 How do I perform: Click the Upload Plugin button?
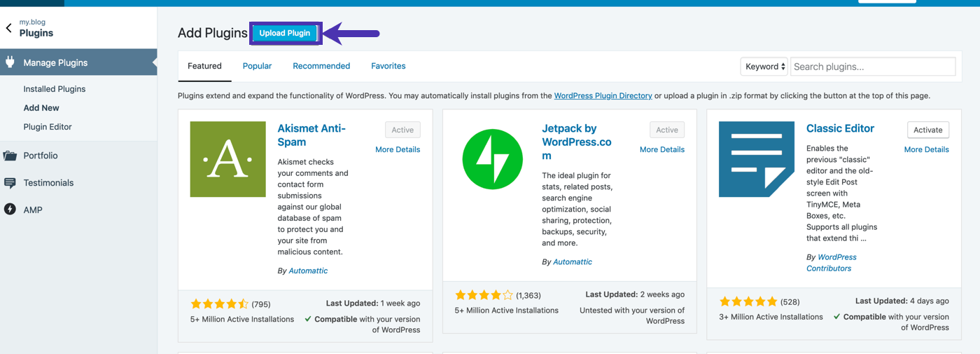pos(285,33)
